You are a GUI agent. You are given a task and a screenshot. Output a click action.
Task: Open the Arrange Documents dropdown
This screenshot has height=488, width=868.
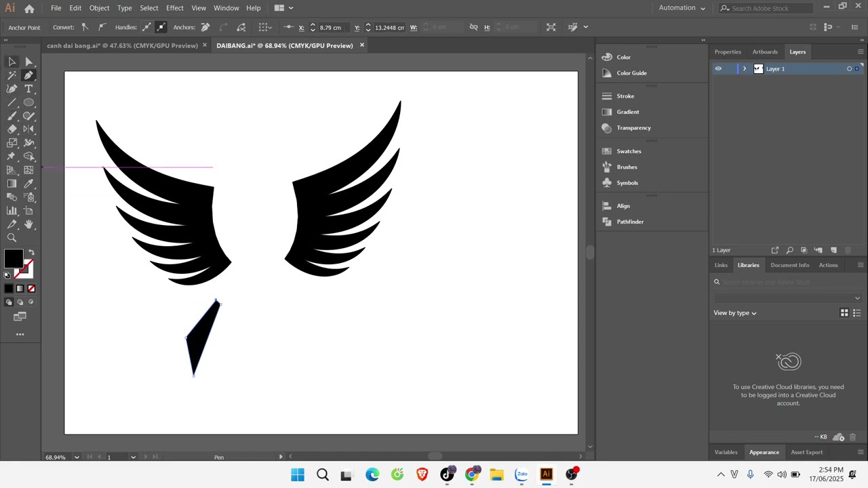pos(283,8)
